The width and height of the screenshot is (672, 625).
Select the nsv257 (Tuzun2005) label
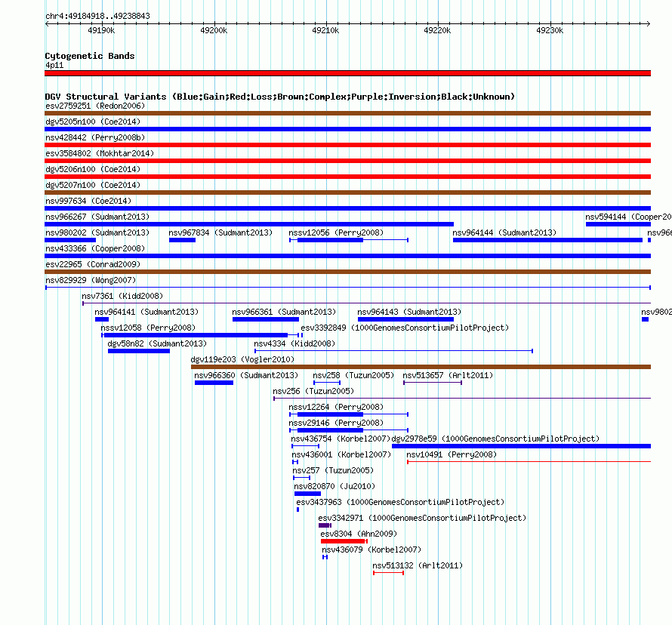(x=333, y=470)
